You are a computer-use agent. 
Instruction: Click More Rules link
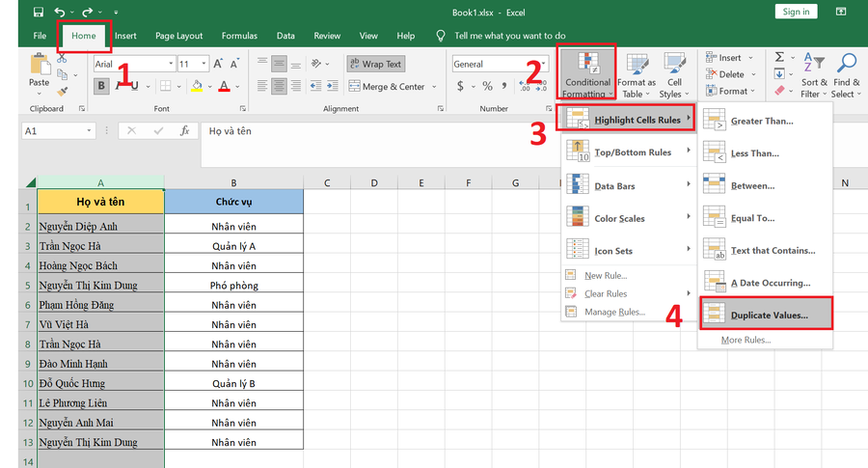[746, 340]
